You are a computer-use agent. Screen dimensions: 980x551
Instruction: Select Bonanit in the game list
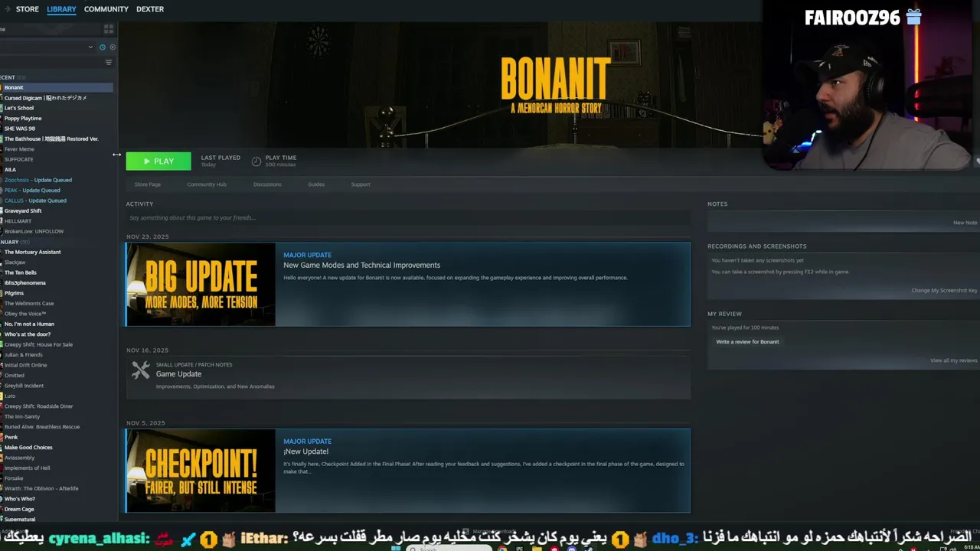(x=57, y=87)
